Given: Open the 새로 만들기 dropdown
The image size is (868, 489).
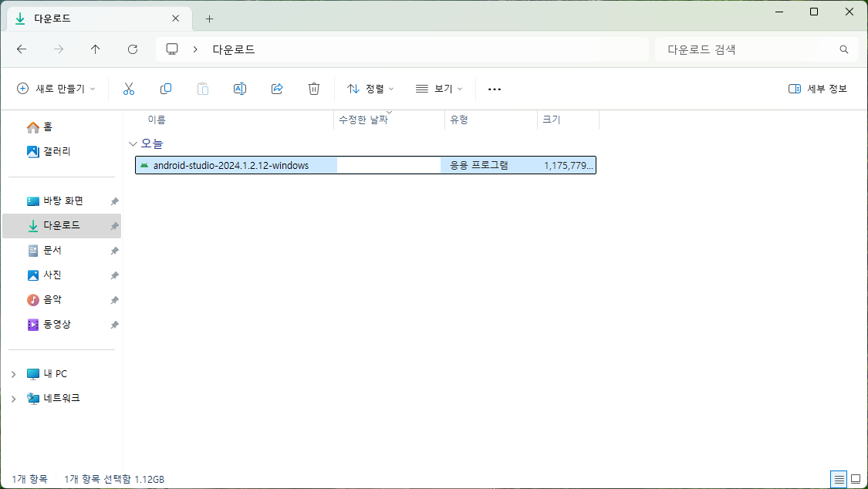Looking at the screenshot, I should 56,89.
